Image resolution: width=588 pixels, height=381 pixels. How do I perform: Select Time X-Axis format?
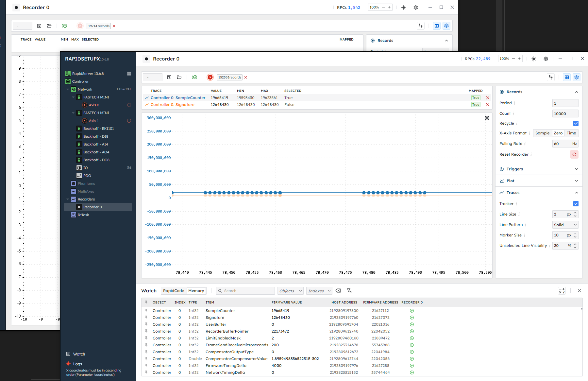pos(571,133)
